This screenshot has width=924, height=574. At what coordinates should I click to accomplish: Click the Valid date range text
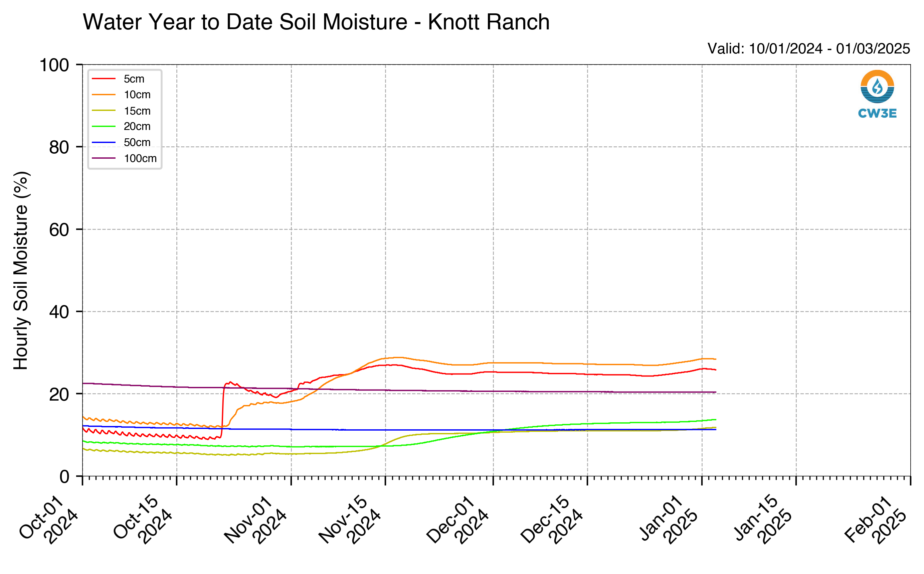809,48
